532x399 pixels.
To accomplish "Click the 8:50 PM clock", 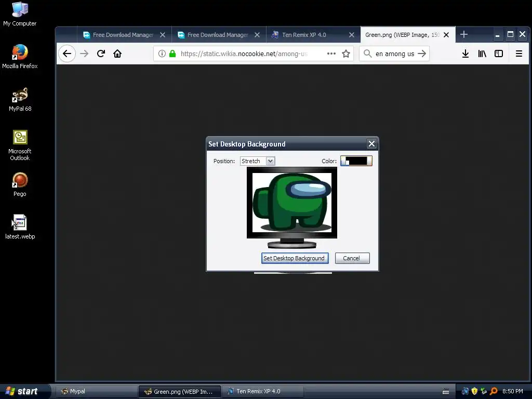I will point(512,391).
